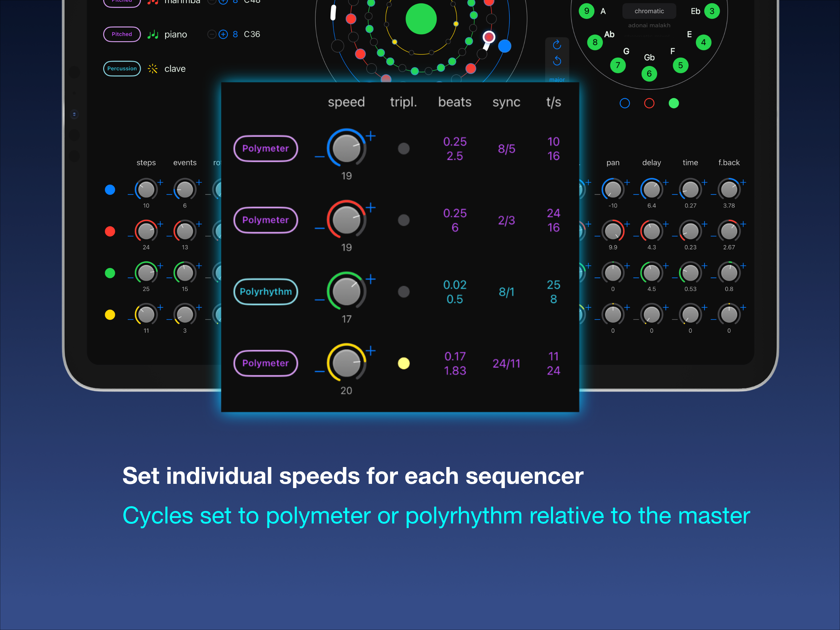This screenshot has height=630, width=840.
Task: Change the Percussion type for clave
Action: coord(122,69)
